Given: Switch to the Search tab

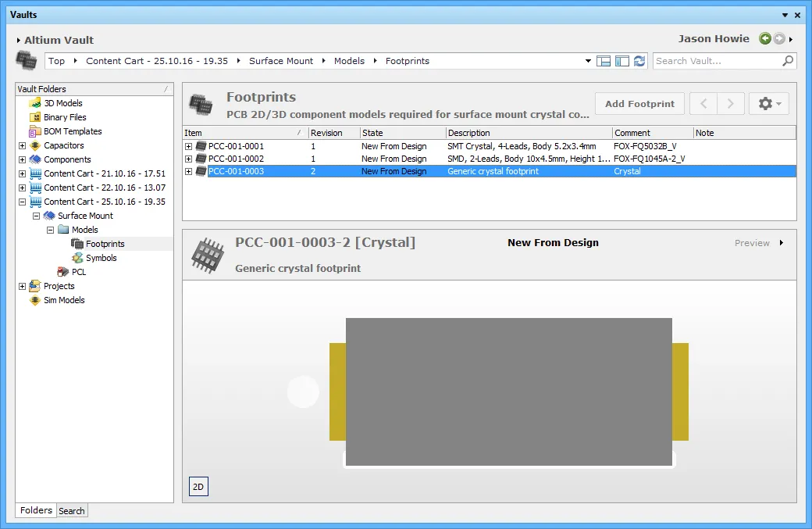Looking at the screenshot, I should (x=72, y=511).
